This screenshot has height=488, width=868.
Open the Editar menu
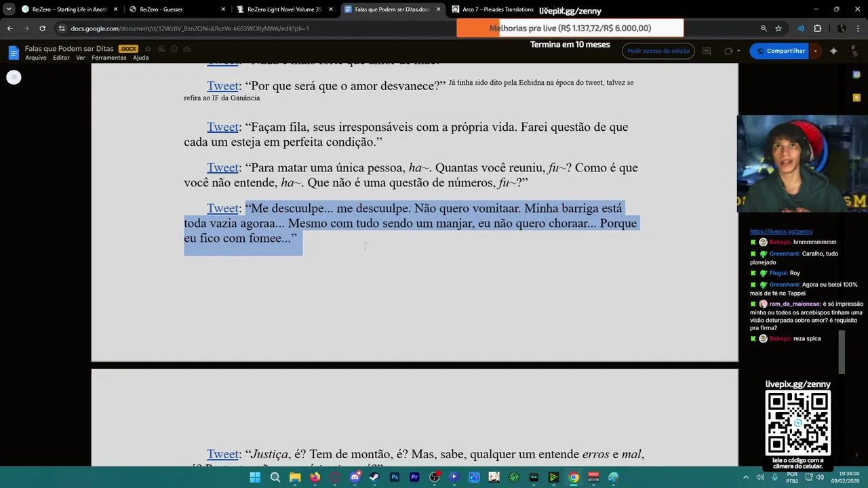click(61, 58)
